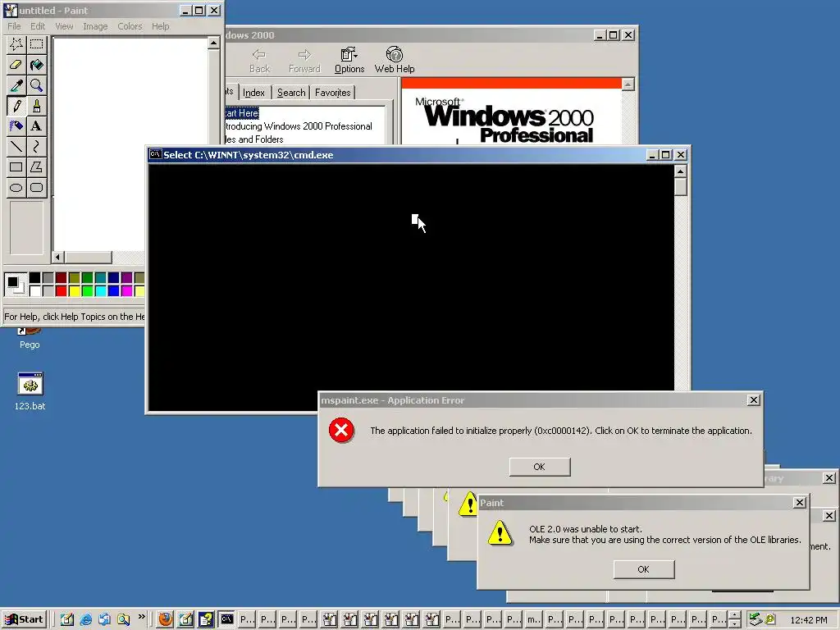Click the red error icon in mspaint.exe dialog
Screen dimensions: 840x630
pyautogui.click(x=341, y=430)
